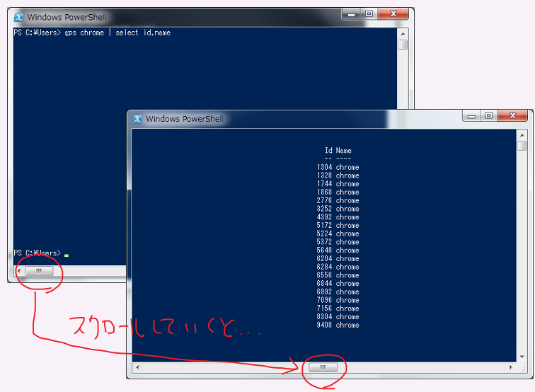535x392 pixels.
Task: Close the front PowerShell window
Action: [512, 116]
